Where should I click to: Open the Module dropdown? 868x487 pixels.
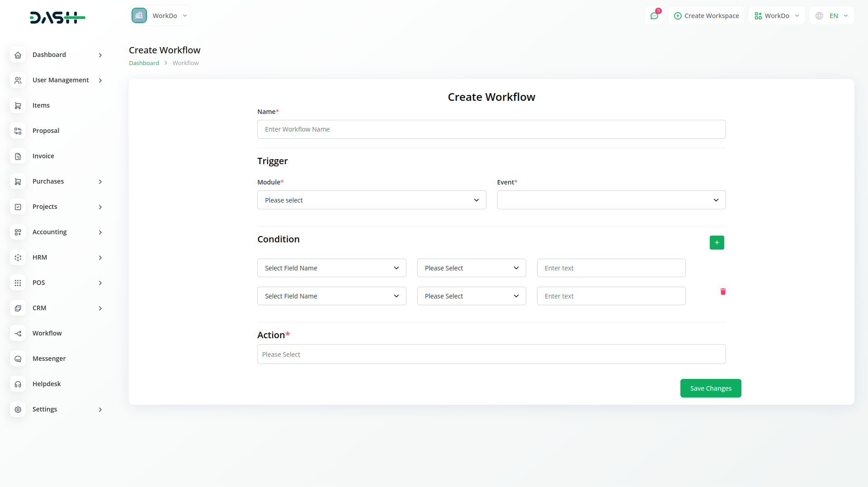372,200
